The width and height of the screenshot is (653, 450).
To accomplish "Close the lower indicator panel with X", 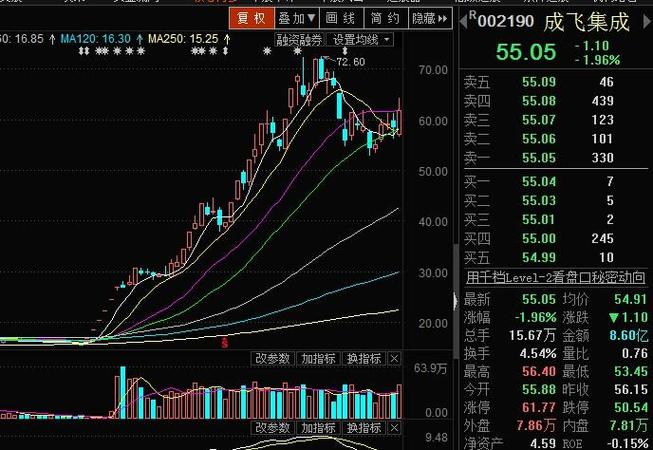I will point(393,427).
